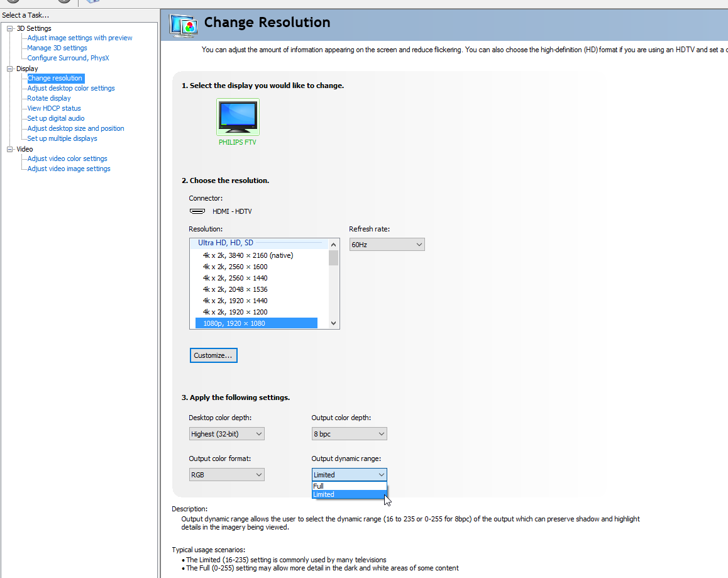Click the resolution list scroll down arrow

tap(333, 323)
